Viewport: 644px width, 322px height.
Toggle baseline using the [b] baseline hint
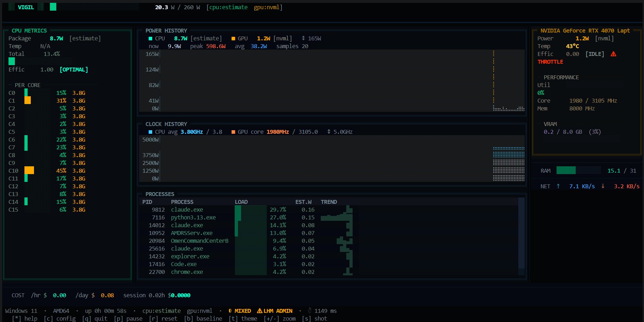click(x=203, y=318)
